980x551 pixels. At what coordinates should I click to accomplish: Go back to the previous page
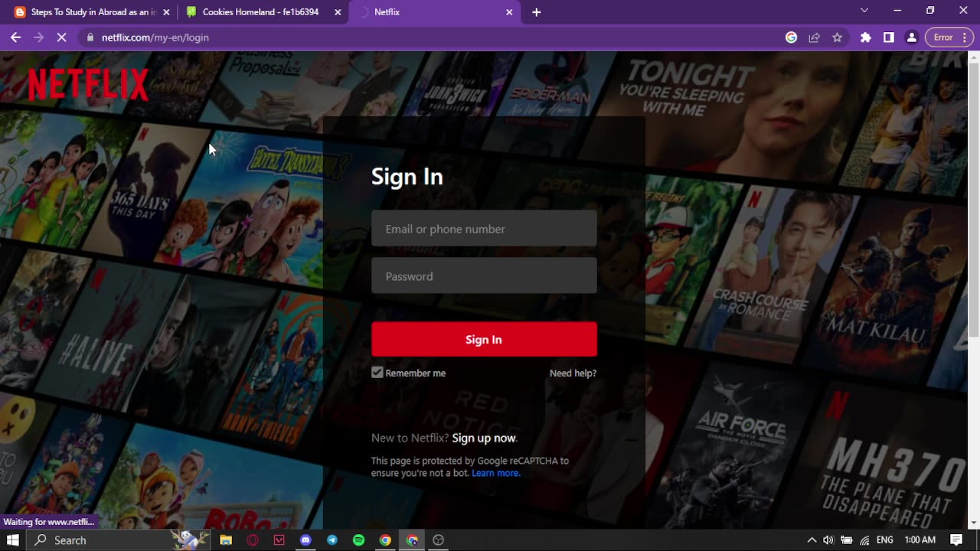[15, 37]
